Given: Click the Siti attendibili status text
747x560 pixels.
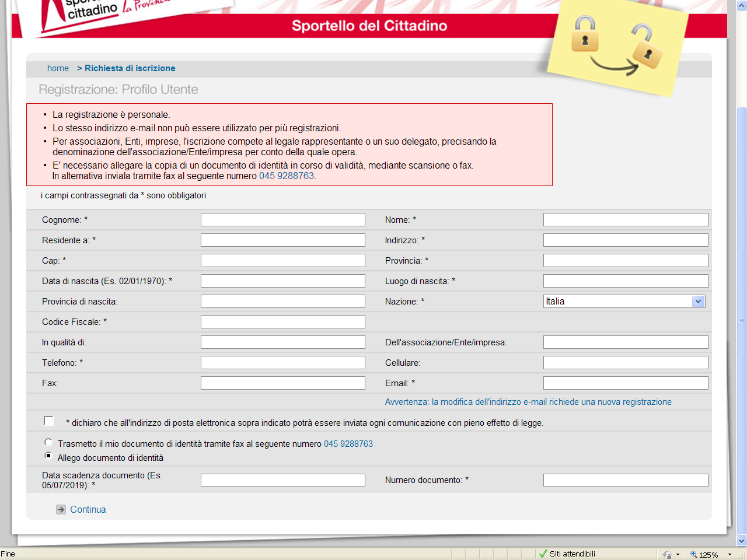Looking at the screenshot, I should pyautogui.click(x=572, y=554).
